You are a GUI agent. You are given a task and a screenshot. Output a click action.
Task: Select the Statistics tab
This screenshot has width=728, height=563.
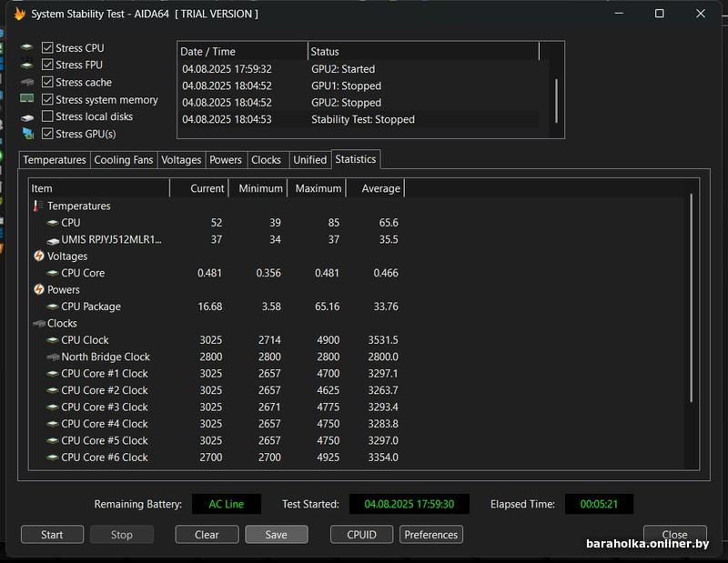356,159
